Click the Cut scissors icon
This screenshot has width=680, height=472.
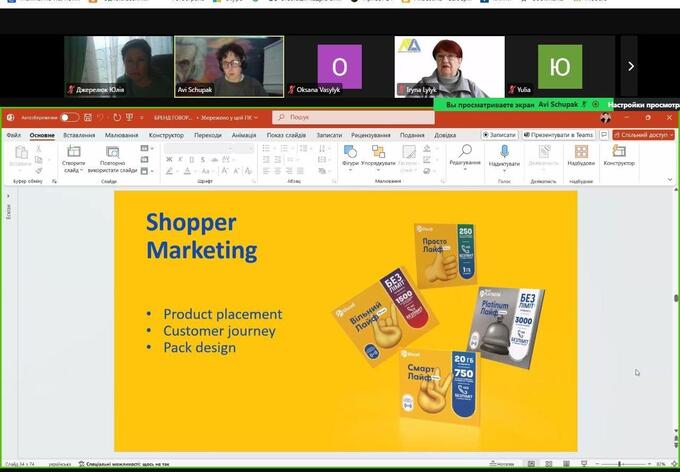(39, 149)
